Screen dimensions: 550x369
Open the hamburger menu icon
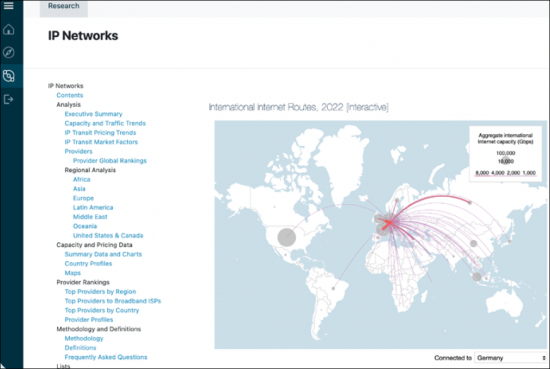click(8, 6)
